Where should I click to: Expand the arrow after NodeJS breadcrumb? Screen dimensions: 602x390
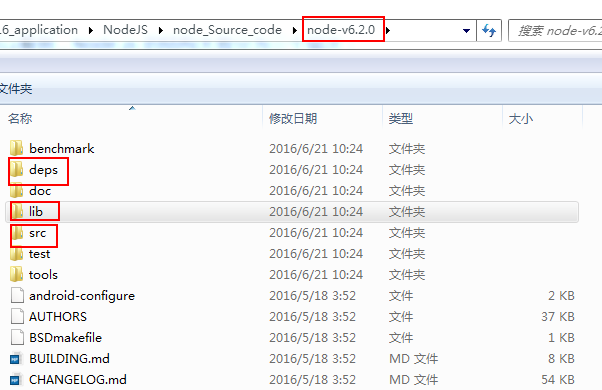click(x=160, y=30)
